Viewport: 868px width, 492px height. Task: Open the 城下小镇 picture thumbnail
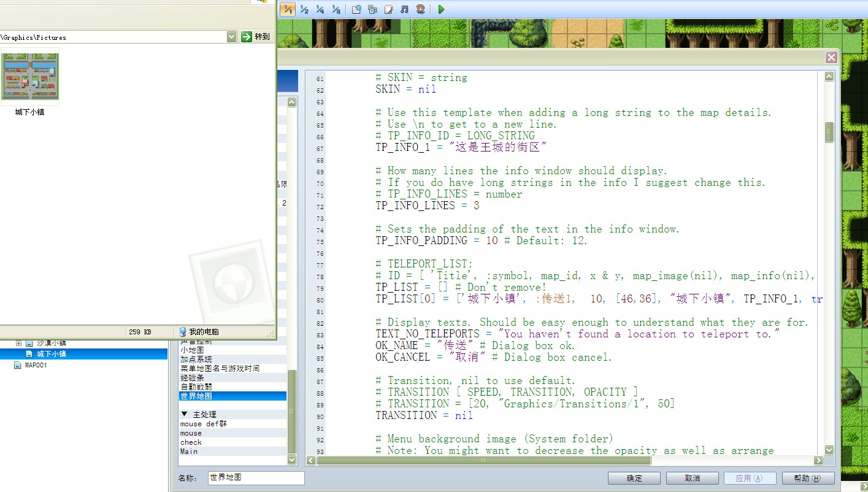30,77
